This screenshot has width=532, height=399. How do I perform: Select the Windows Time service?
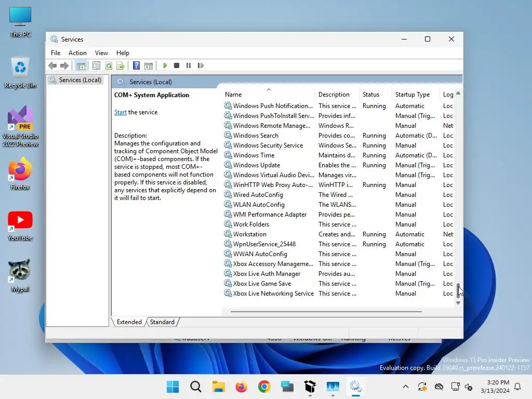pyautogui.click(x=339, y=155)
